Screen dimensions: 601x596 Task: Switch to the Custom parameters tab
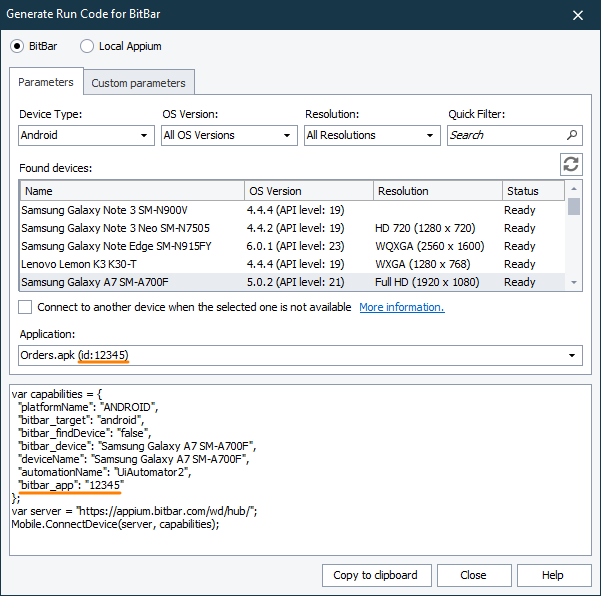(x=138, y=83)
